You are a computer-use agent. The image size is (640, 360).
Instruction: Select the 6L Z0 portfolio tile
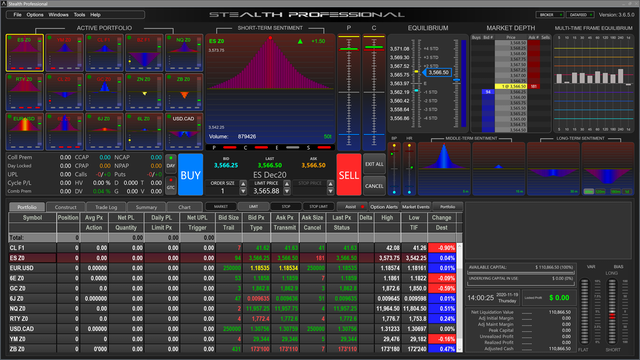(144, 132)
